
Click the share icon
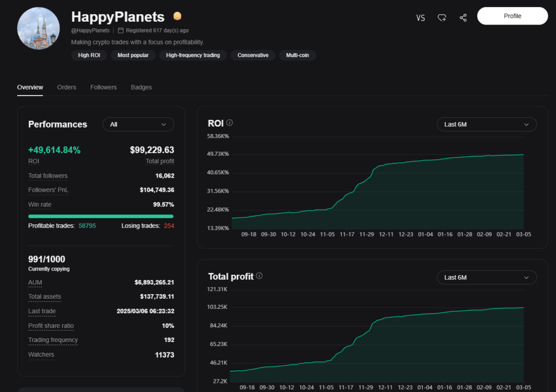pyautogui.click(x=463, y=18)
